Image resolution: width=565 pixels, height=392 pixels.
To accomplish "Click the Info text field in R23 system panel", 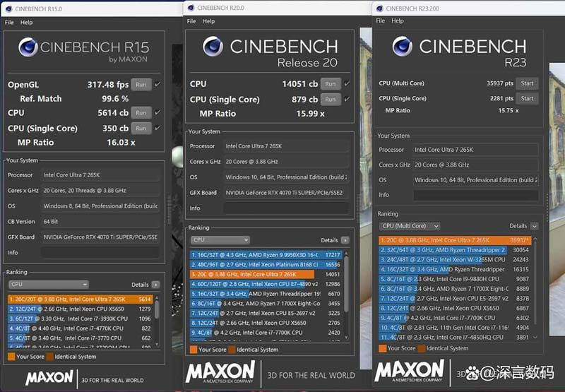I will tap(477, 195).
